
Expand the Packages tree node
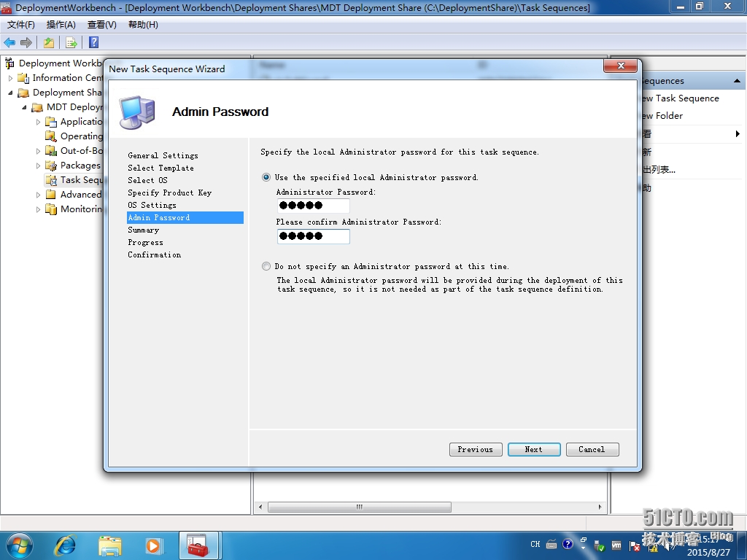[x=38, y=166]
